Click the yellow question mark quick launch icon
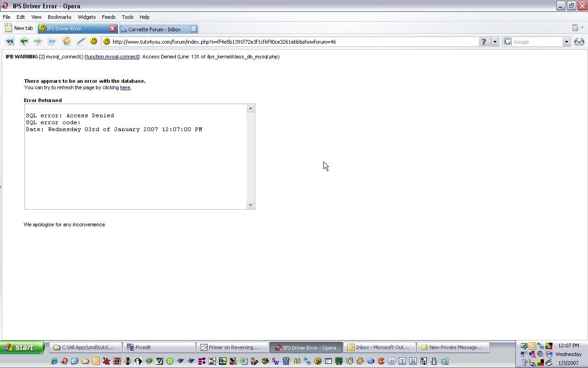588x368 pixels. (318, 362)
